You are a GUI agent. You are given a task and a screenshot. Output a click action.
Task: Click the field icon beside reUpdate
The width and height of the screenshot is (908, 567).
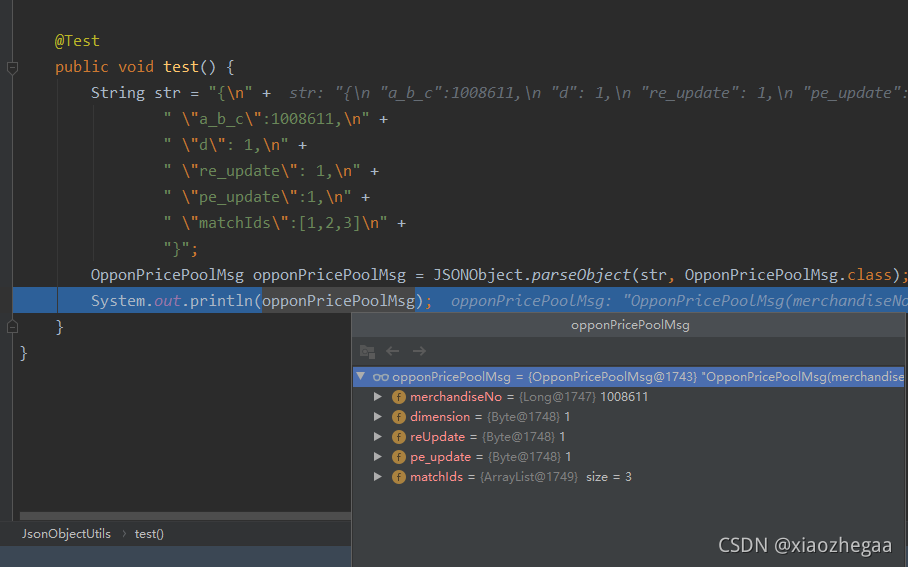click(x=398, y=437)
